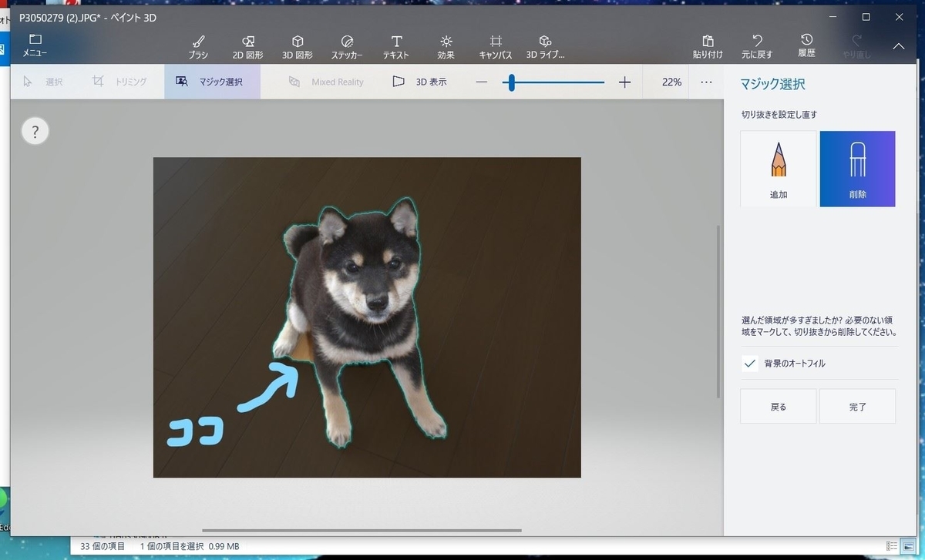
Task: Choose the 選択 select tool
Action: click(43, 82)
